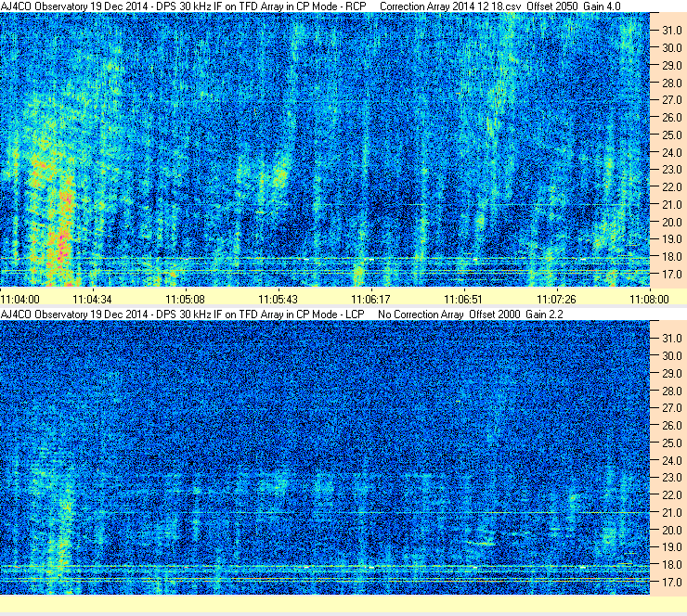Click 31.0 on the LCP frequency axis
This screenshot has height=616, width=687.
pyautogui.click(x=671, y=339)
